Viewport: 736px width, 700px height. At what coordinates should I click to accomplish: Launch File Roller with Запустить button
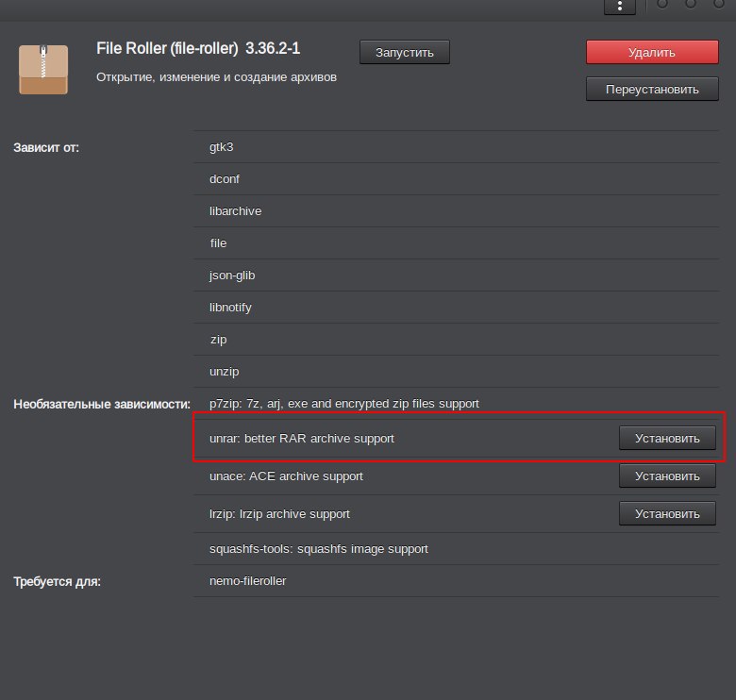click(x=405, y=52)
